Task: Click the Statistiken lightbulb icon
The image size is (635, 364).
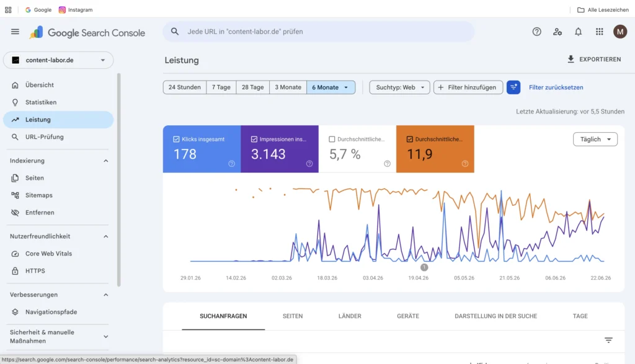Action: (x=15, y=102)
